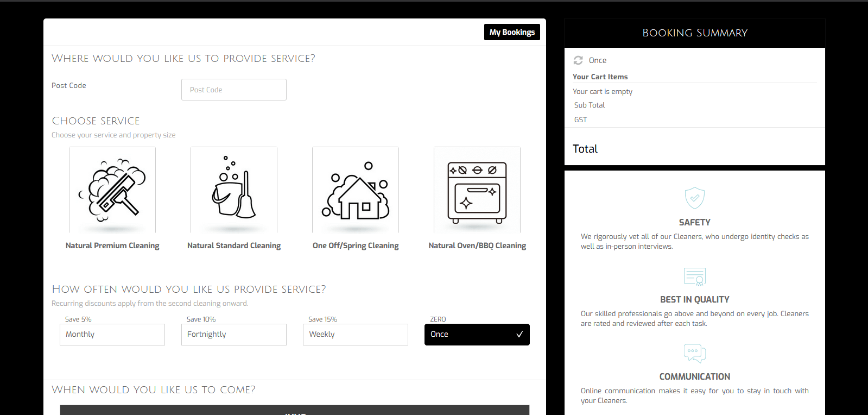868x415 pixels.
Task: Click the SAFETY heading
Action: (695, 222)
